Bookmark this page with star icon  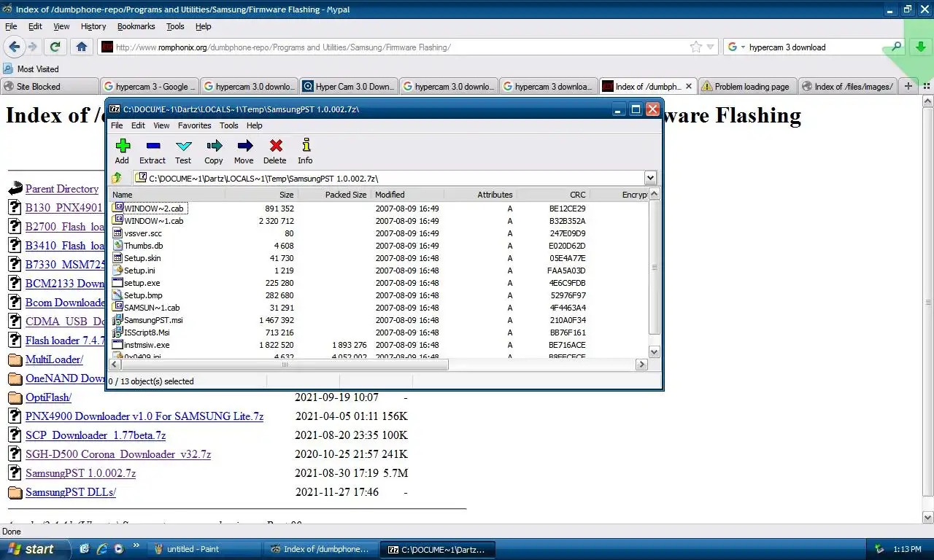696,47
